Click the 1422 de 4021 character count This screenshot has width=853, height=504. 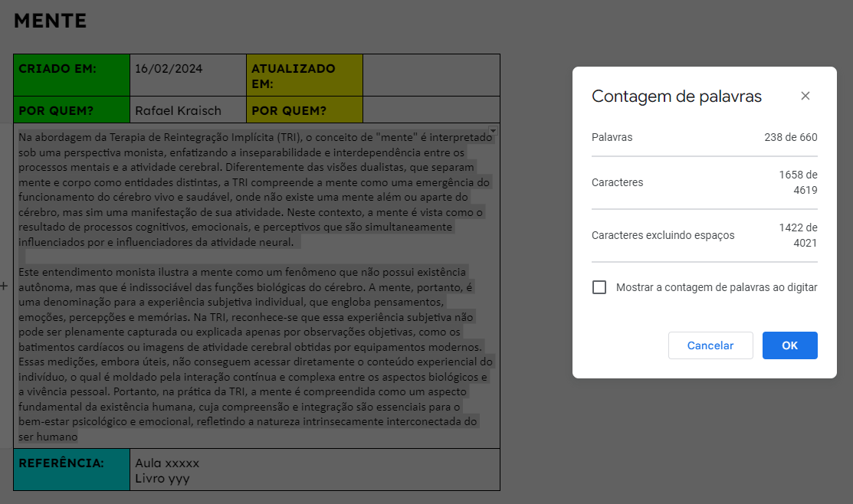coord(798,235)
